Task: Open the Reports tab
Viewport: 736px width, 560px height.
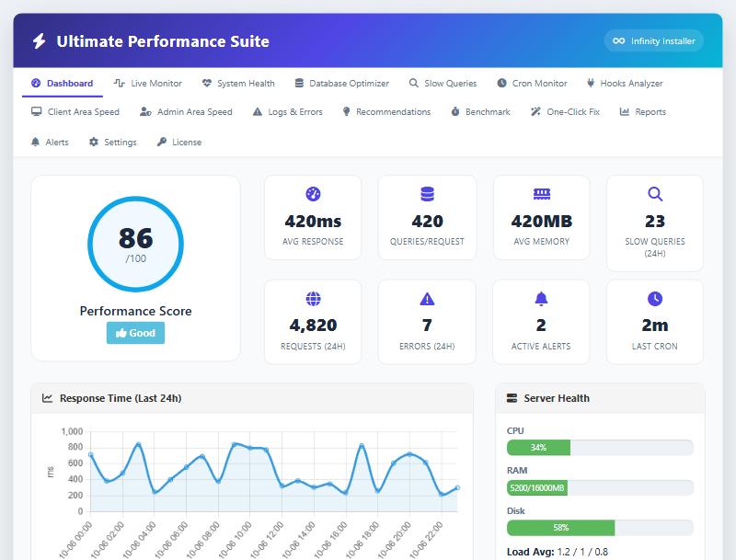Action: 642,112
